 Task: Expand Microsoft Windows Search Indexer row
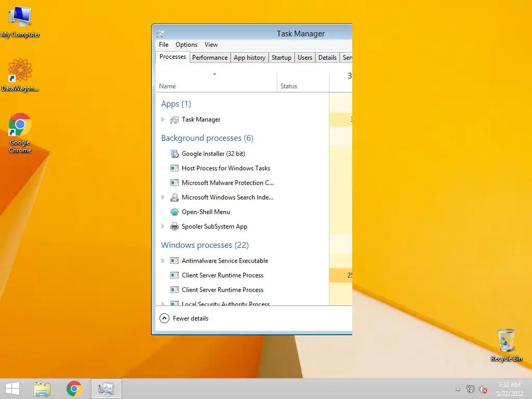[163, 197]
